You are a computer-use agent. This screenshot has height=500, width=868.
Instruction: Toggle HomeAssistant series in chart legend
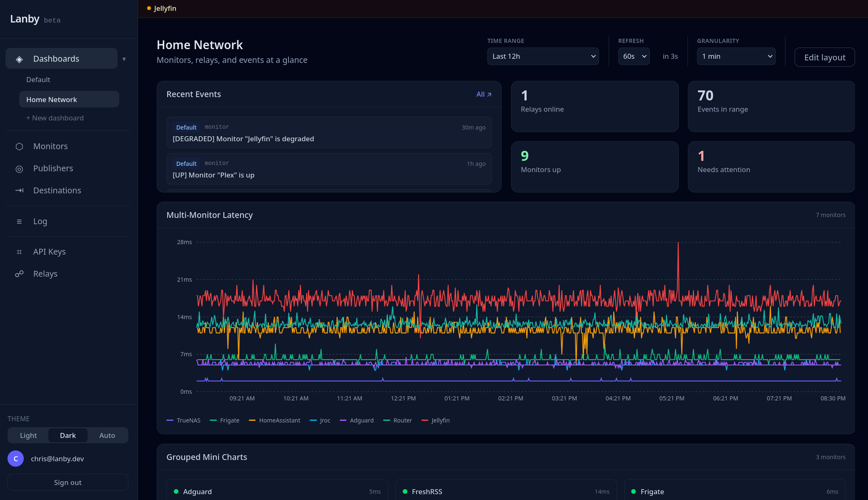pyautogui.click(x=274, y=420)
